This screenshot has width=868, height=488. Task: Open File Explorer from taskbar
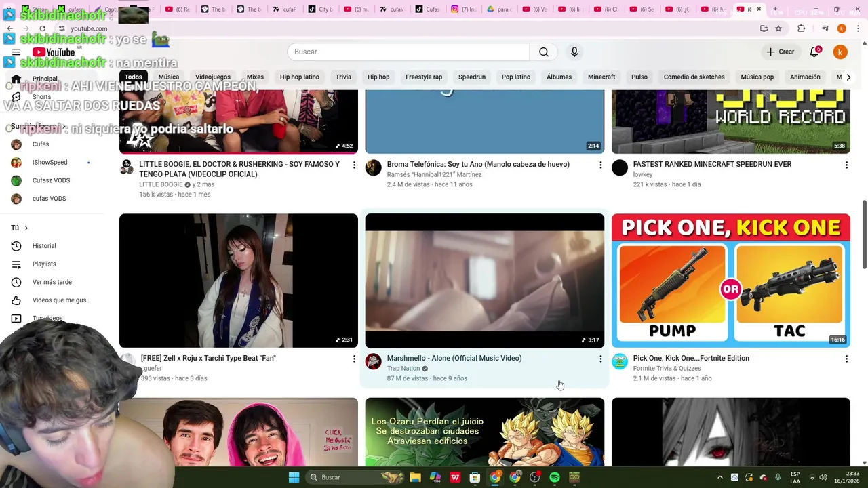(415, 477)
